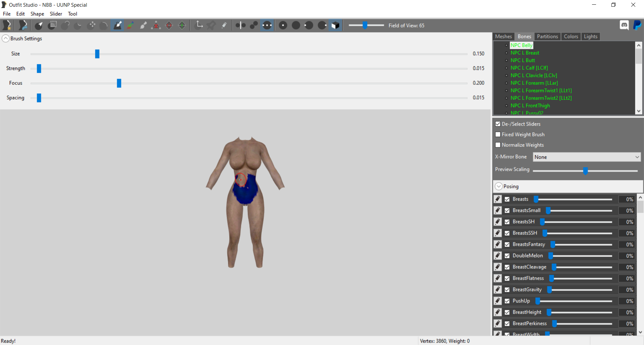
Task: Select the Mask brush tool
Action: click(52, 25)
